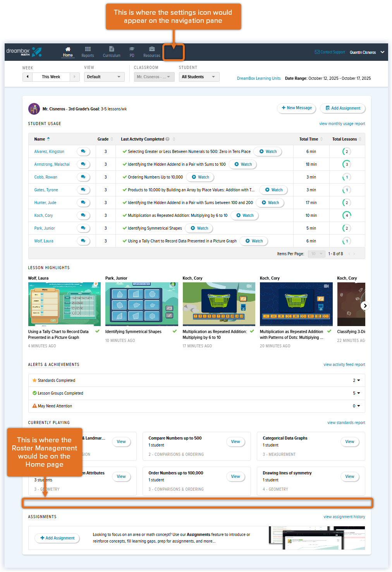Open the Home tab
Image resolution: width=392 pixels, height=572 pixels.
68,52
